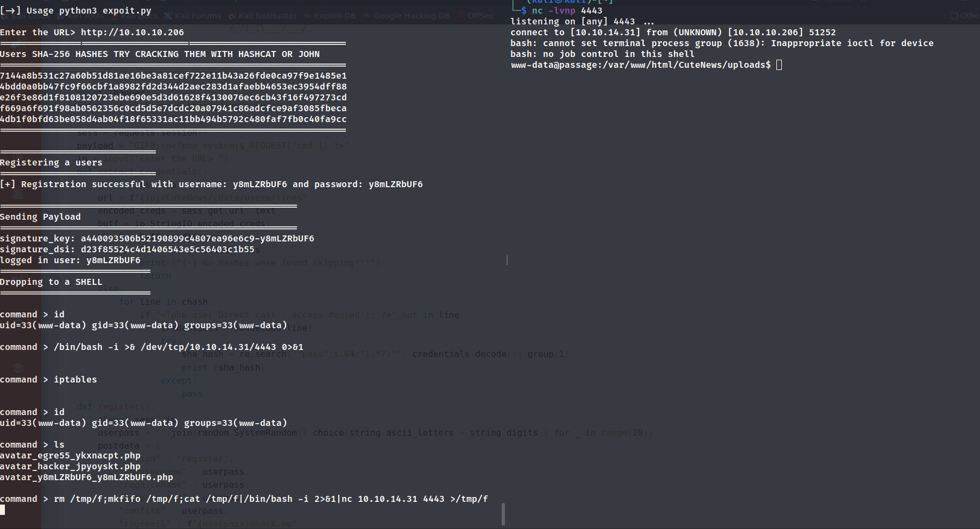Click the 'Registering a users' heading
This screenshot has height=529, width=980.
[51, 162]
